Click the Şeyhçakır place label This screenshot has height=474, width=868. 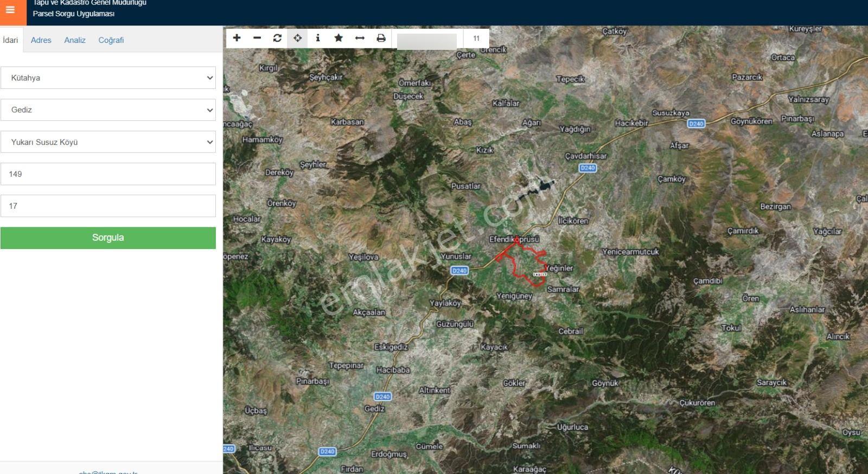click(326, 78)
